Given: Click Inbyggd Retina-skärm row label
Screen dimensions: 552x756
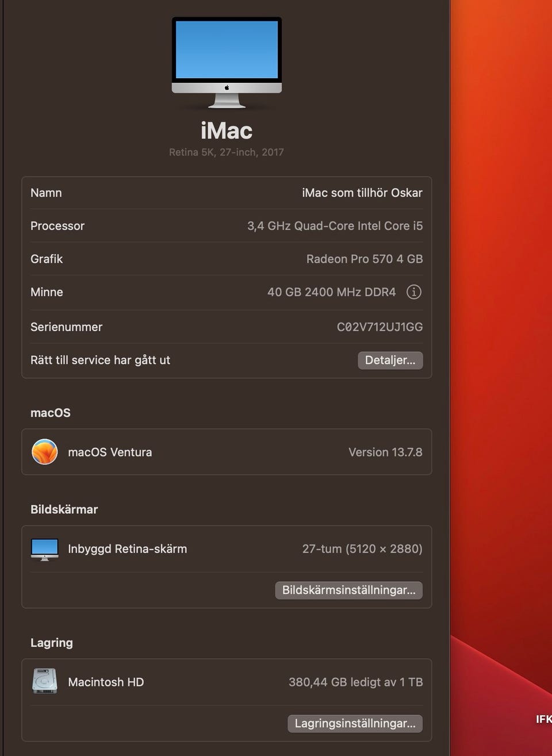Looking at the screenshot, I should (x=128, y=549).
